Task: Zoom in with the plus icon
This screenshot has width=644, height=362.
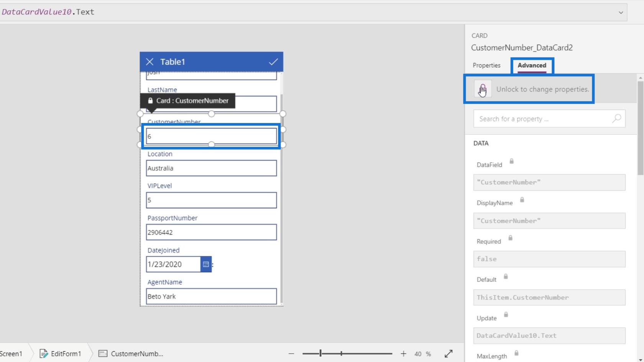Action: coord(403,354)
